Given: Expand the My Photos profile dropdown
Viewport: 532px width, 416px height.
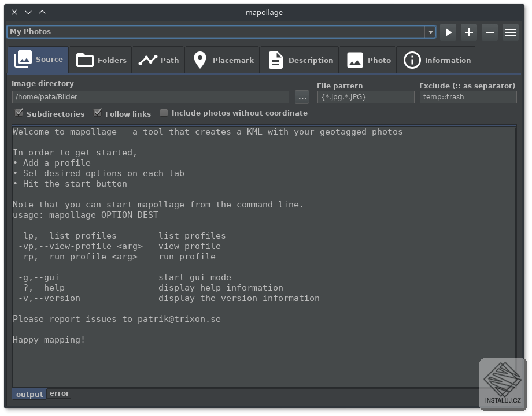Looking at the screenshot, I should pyautogui.click(x=430, y=32).
